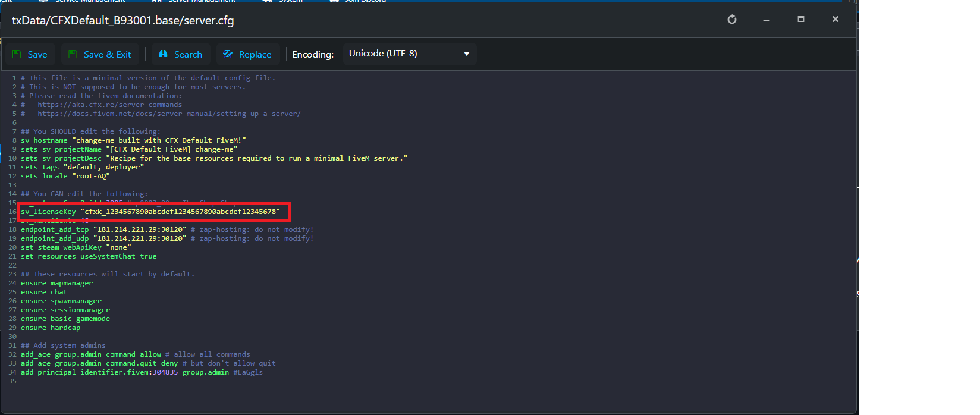
Task: Click the title path txData/CFXDefault_B93001.base/server.cfg
Action: point(123,21)
